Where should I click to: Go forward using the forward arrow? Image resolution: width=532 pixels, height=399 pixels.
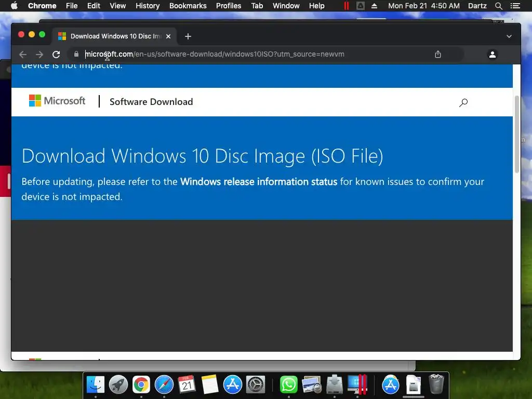pos(39,54)
